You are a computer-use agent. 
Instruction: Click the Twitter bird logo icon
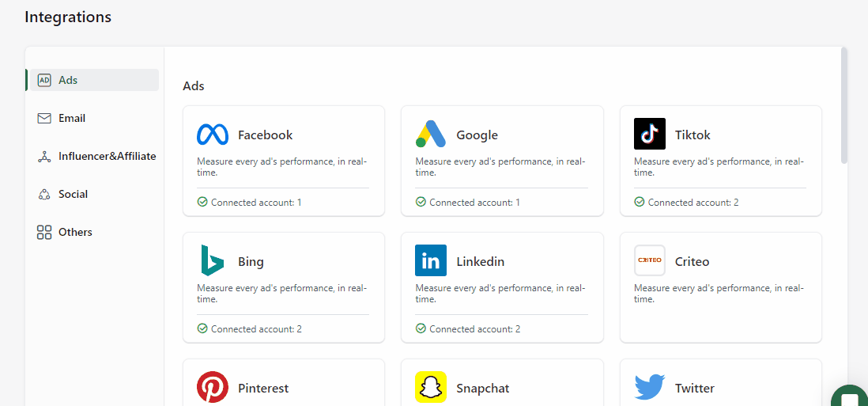pyautogui.click(x=649, y=387)
